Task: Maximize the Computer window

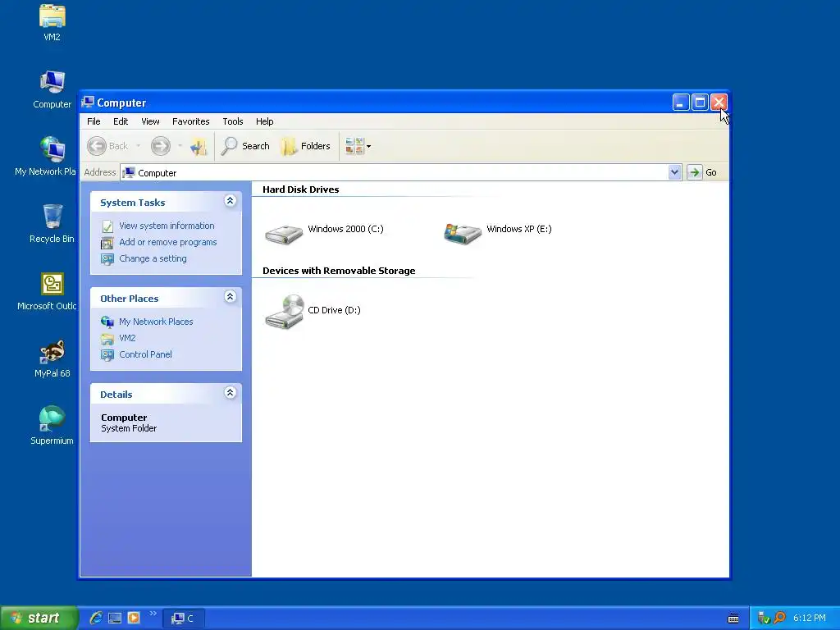Action: (x=700, y=103)
